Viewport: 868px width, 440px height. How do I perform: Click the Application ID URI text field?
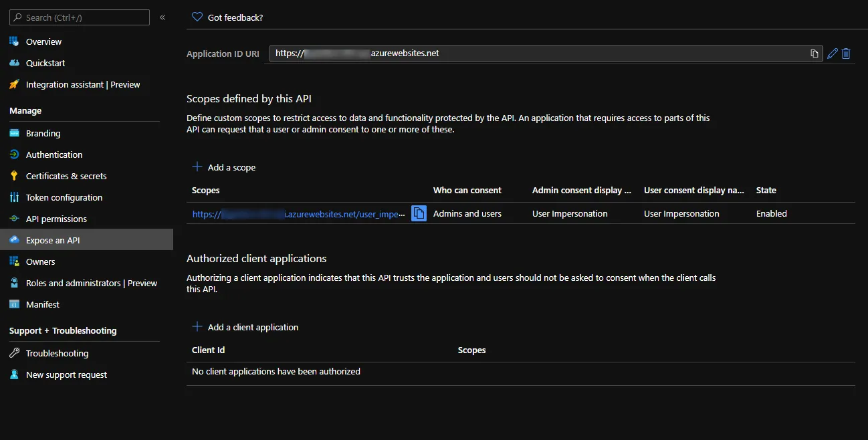[x=535, y=53]
